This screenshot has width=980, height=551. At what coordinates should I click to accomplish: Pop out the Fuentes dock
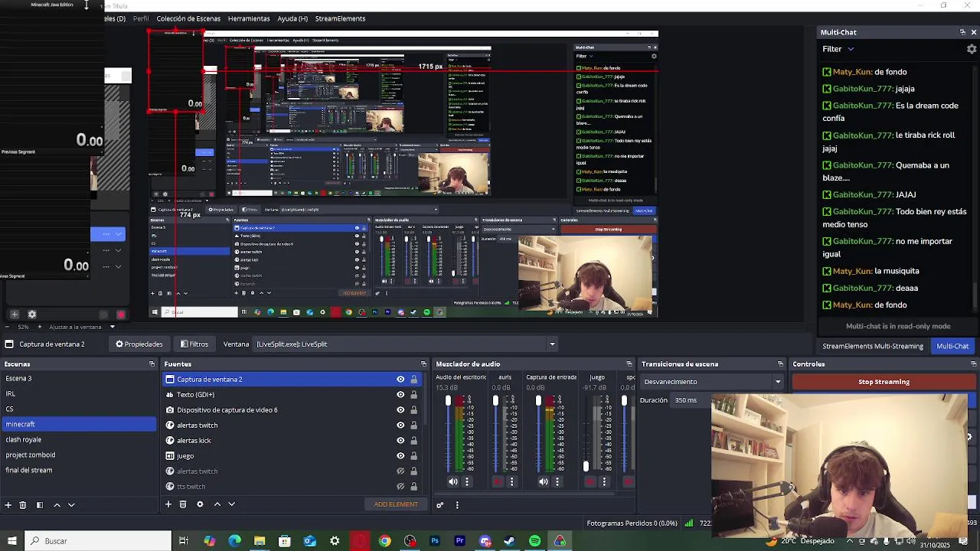point(423,364)
